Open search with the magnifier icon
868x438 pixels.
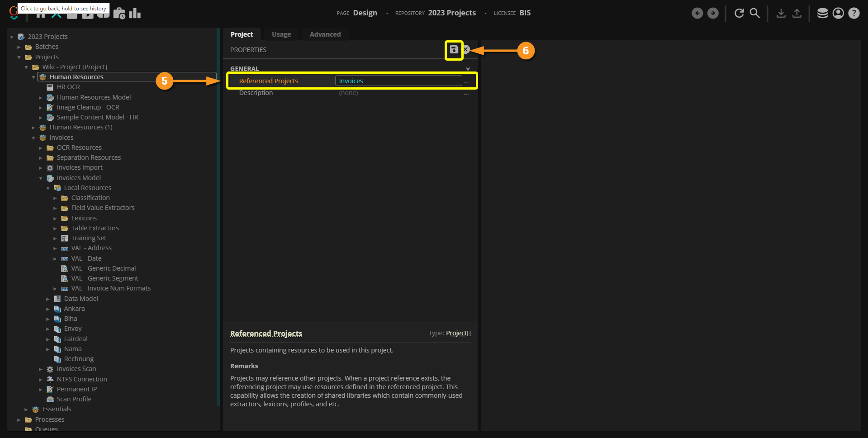(x=755, y=13)
